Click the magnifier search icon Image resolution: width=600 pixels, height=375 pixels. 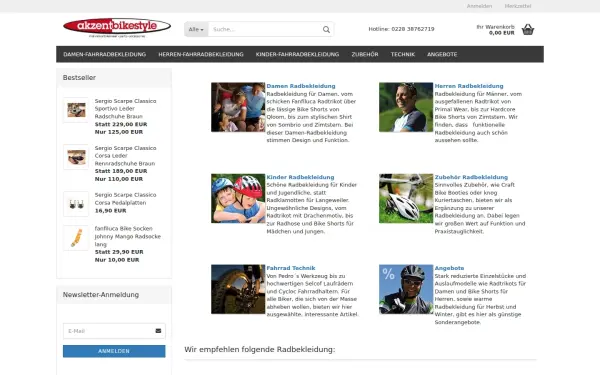(x=326, y=29)
